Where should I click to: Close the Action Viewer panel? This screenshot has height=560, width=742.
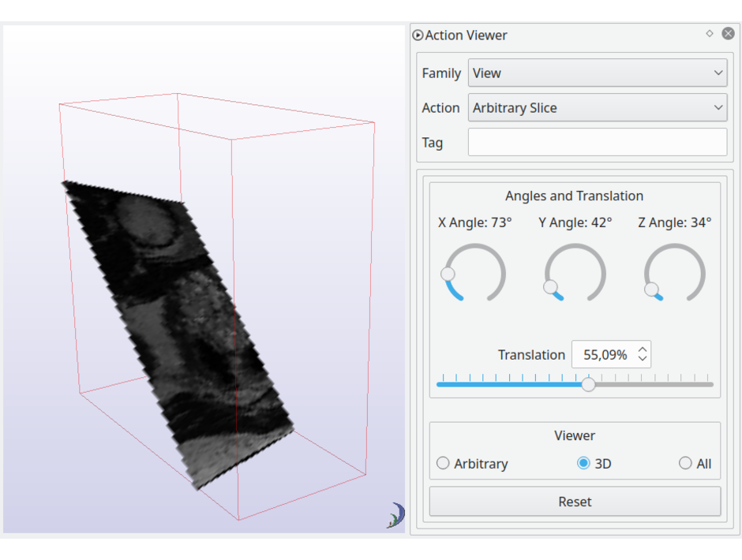click(728, 34)
